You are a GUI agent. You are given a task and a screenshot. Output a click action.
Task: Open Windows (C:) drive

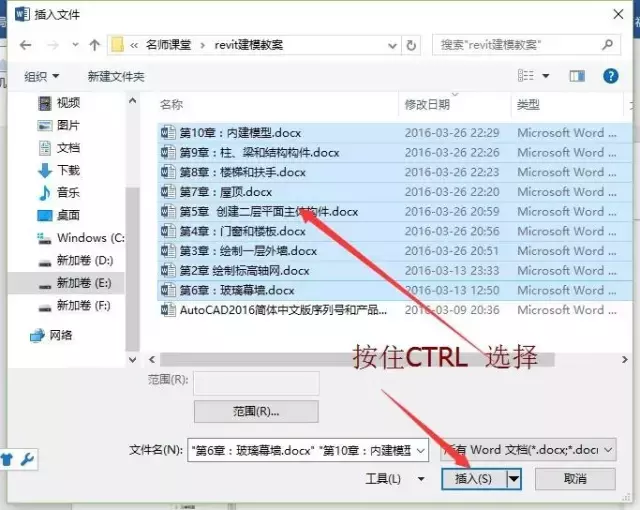(80, 238)
